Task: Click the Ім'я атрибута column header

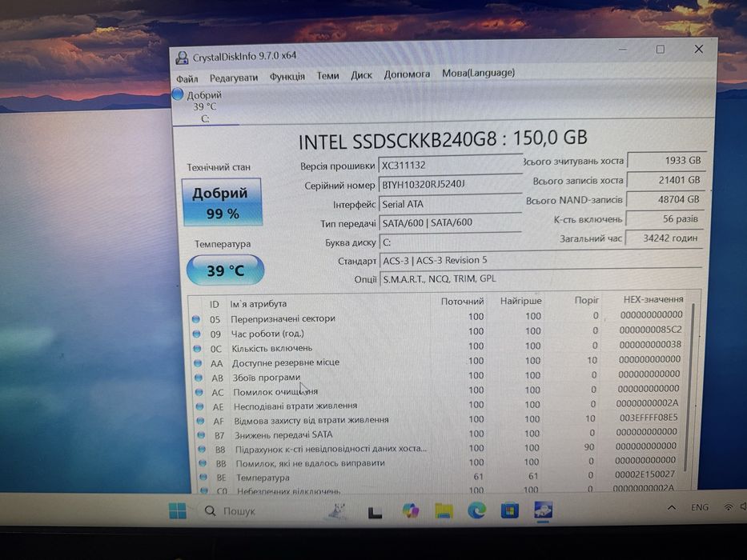Action: (259, 304)
